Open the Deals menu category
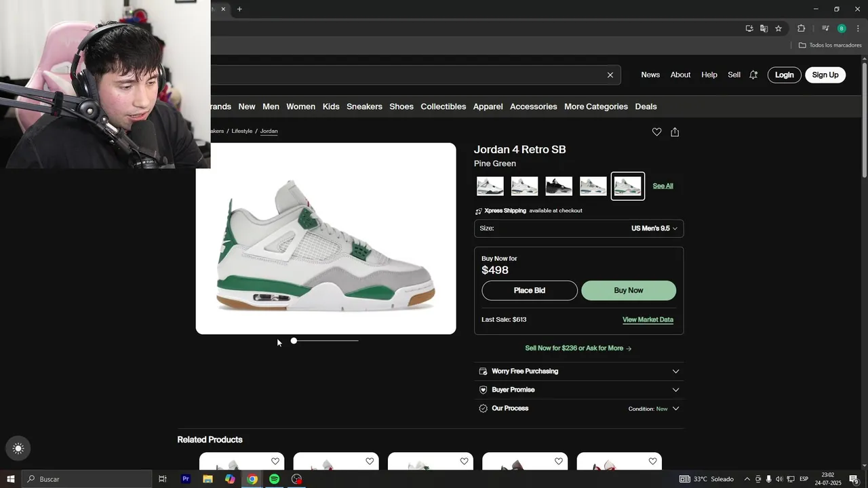868x488 pixels. pos(646,106)
